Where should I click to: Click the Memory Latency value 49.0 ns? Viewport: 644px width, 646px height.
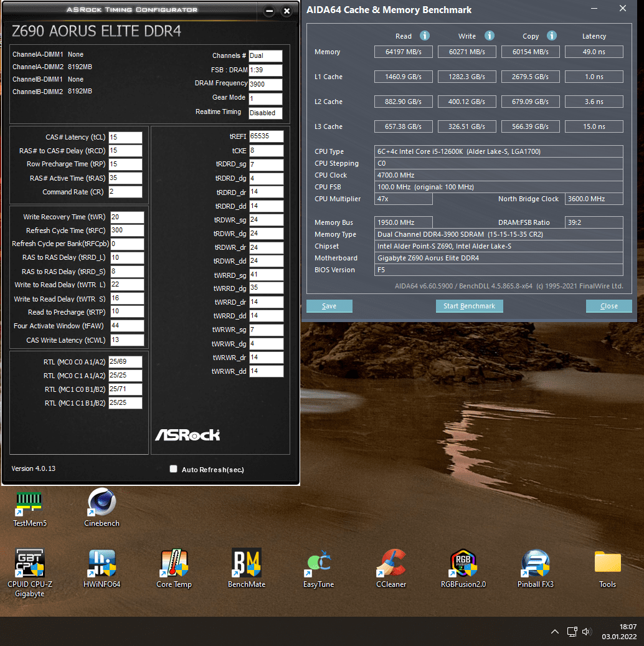pos(594,52)
